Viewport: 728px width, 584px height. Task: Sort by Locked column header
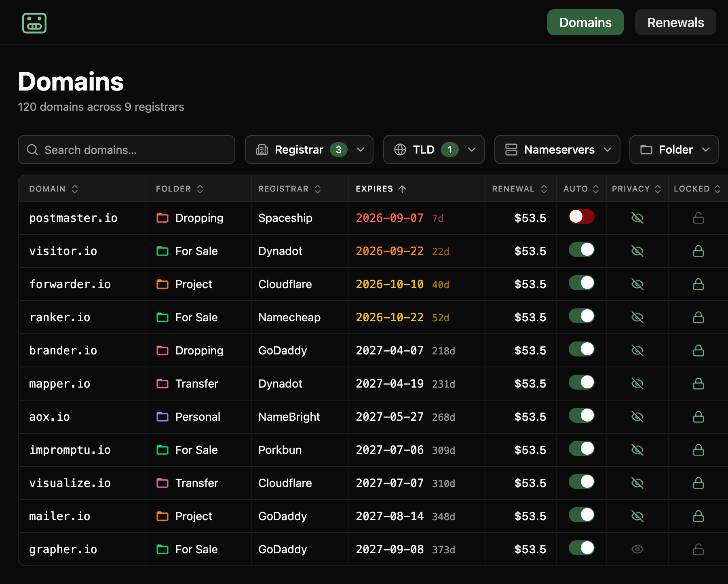(x=697, y=189)
